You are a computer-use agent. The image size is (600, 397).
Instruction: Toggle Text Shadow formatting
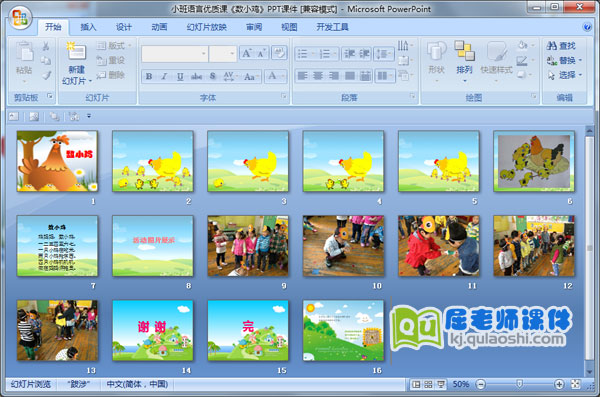pos(213,77)
